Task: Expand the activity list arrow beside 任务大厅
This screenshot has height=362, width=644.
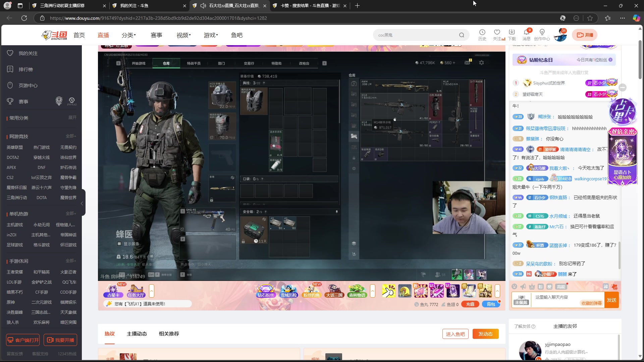Action: click(x=152, y=291)
